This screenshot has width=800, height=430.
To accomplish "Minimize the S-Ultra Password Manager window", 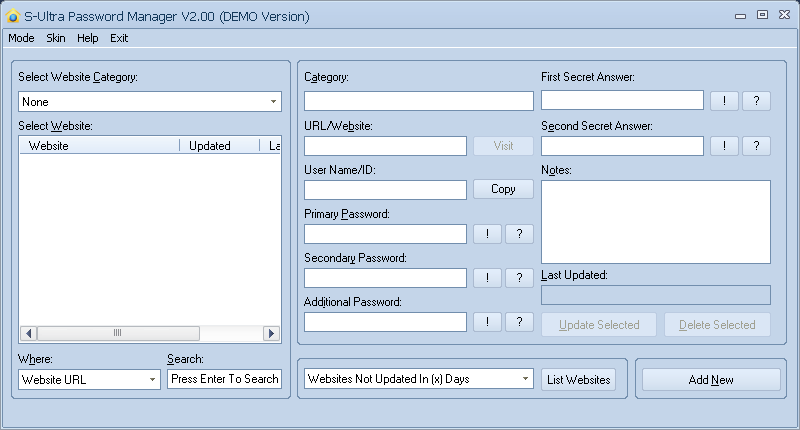I will click(x=740, y=16).
